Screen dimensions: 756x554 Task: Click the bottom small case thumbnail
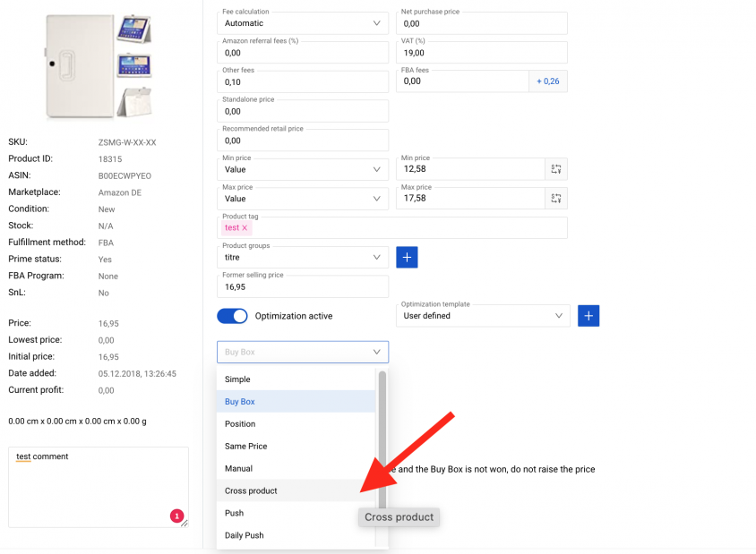[x=134, y=102]
